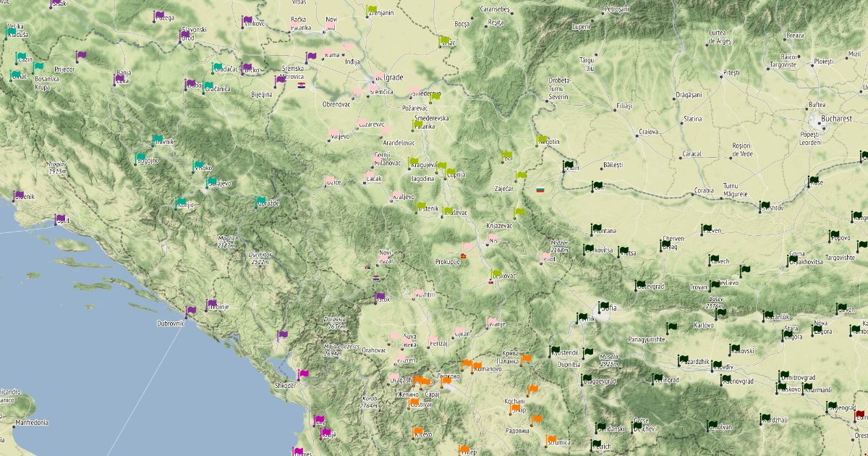The width and height of the screenshot is (868, 456).
Task: Click the Bulgarian tricolor flag near Zaječar
Action: point(540,190)
